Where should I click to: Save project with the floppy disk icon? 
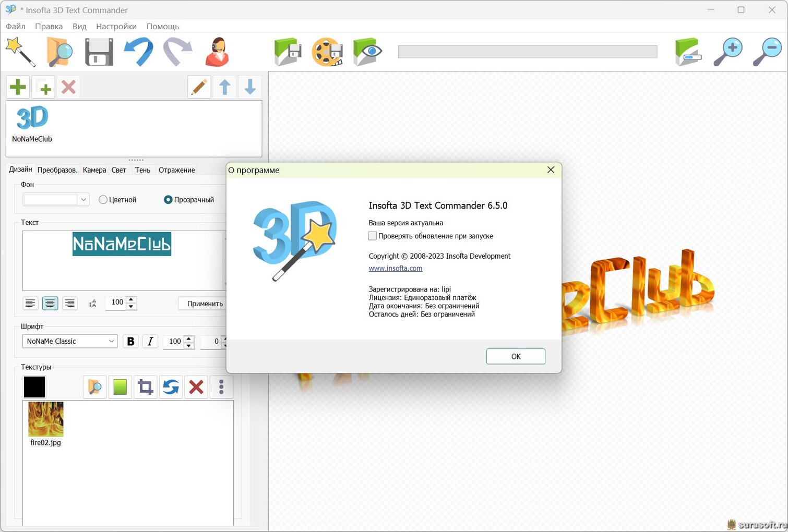tap(99, 52)
